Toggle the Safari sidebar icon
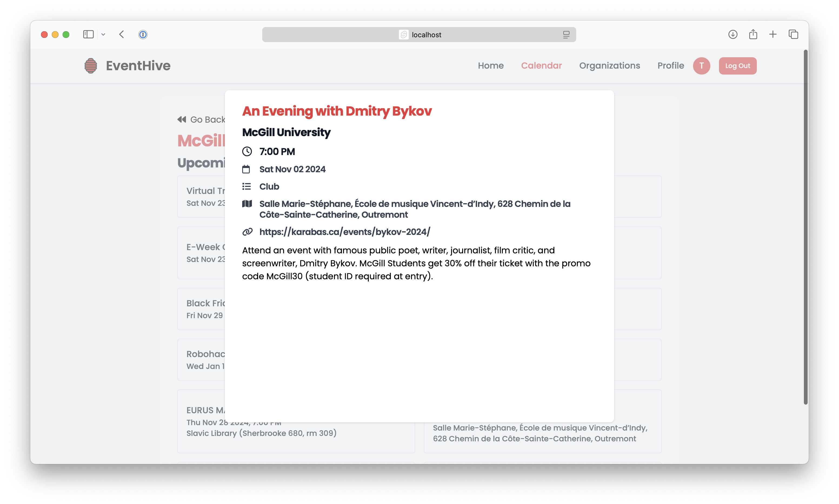 tap(88, 35)
